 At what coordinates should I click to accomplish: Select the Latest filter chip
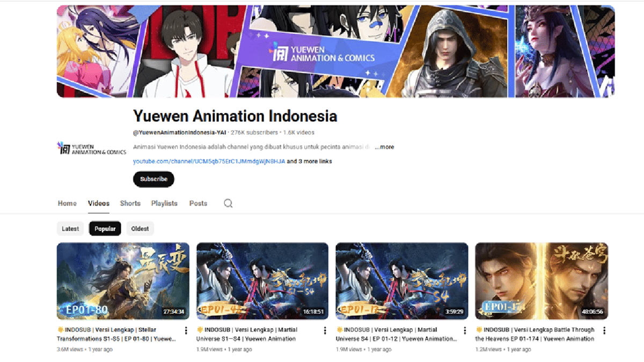pos(70,228)
